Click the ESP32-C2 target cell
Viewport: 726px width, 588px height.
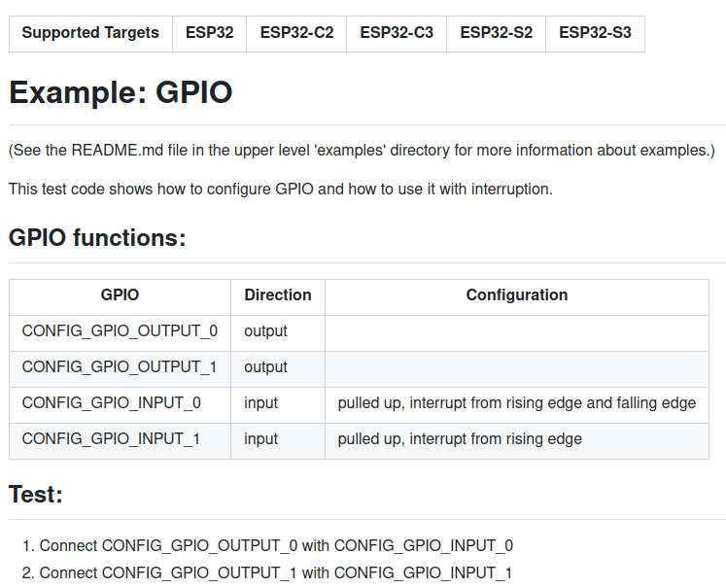point(296,33)
